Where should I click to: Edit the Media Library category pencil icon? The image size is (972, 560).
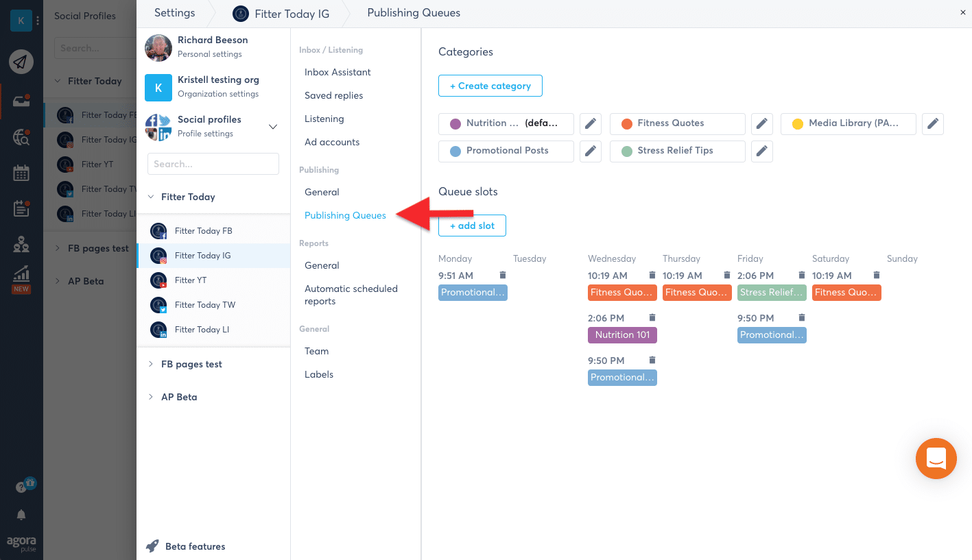point(933,124)
